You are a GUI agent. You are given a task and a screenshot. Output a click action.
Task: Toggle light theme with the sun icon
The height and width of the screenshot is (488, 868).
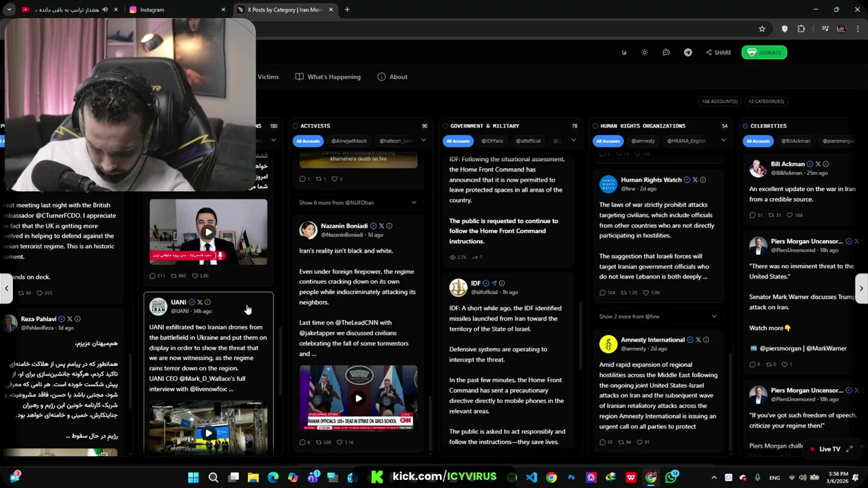coord(644,52)
